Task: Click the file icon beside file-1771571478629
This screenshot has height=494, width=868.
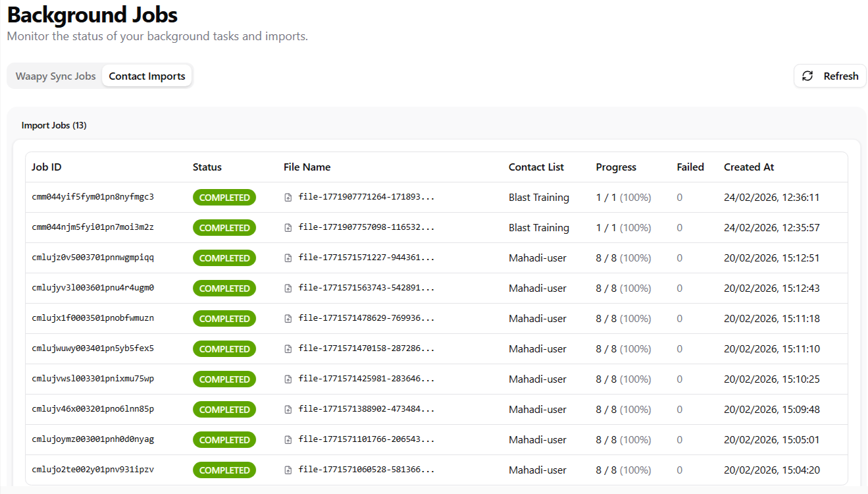Action: pos(288,319)
